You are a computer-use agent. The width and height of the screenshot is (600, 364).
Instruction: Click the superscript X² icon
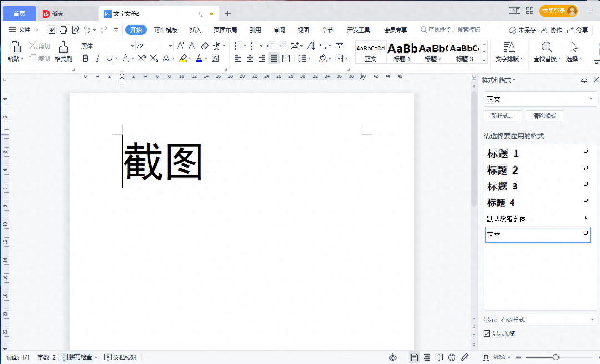click(142, 58)
